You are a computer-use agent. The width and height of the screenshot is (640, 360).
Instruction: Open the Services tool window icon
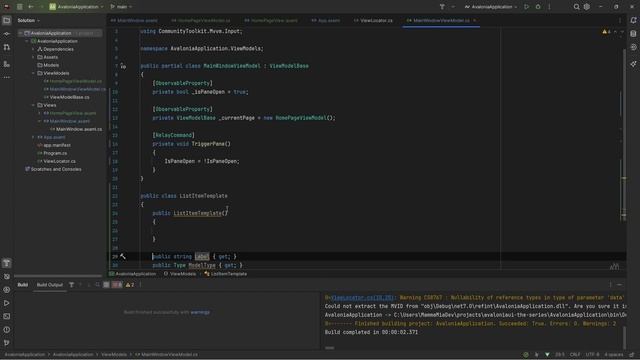[7, 290]
